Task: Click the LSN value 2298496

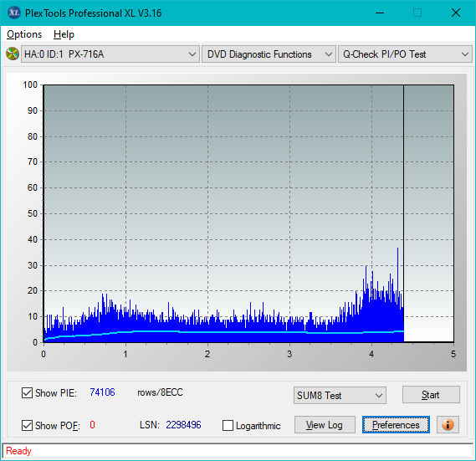Action: click(x=183, y=424)
